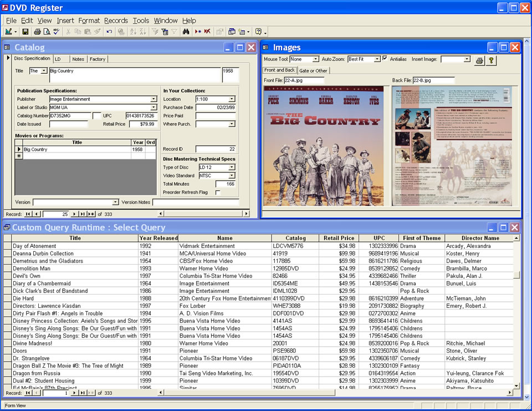Run the Spelling check toolbar icon
The image size is (532, 411).
(x=56, y=32)
